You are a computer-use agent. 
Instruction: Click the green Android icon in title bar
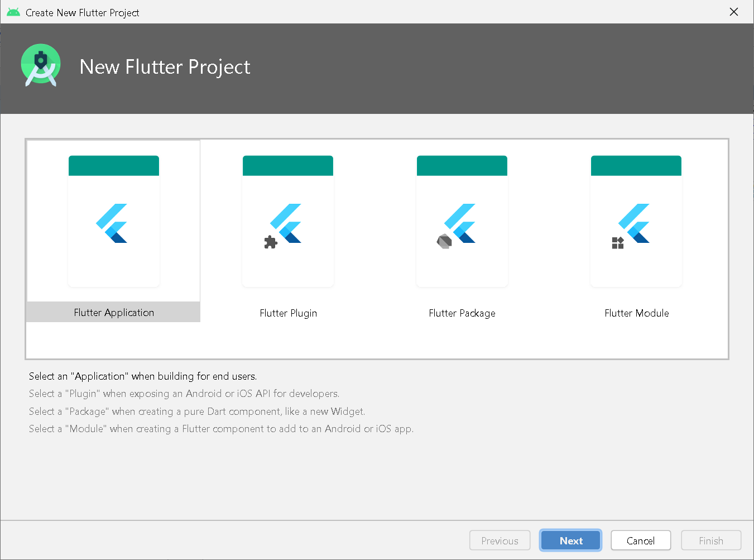(x=13, y=12)
